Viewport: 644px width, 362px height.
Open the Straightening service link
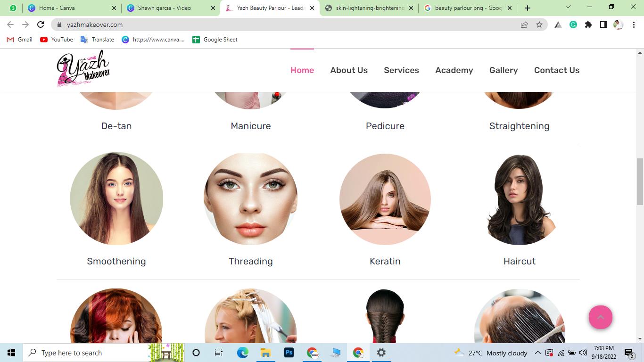520,126
